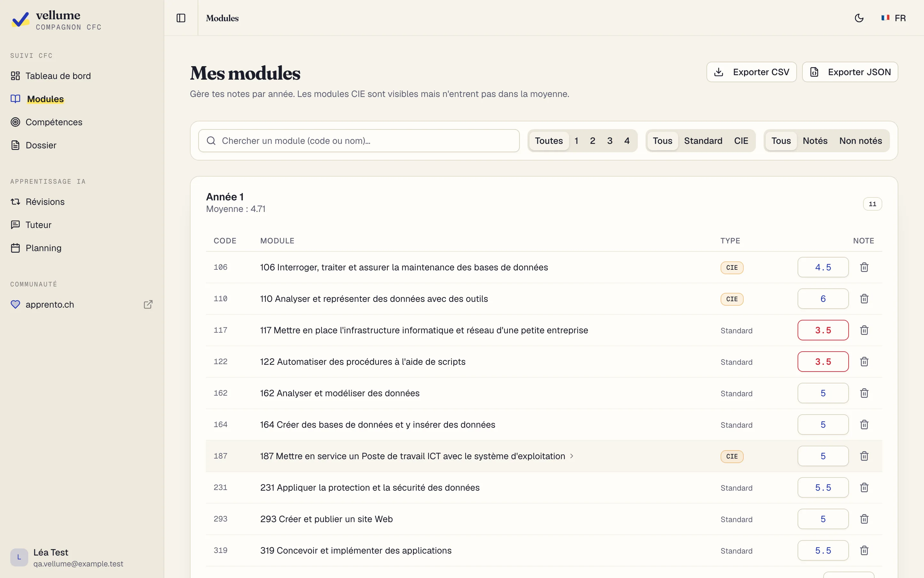Click the Année 1 module count badge
This screenshot has height=578, width=924.
pyautogui.click(x=872, y=204)
